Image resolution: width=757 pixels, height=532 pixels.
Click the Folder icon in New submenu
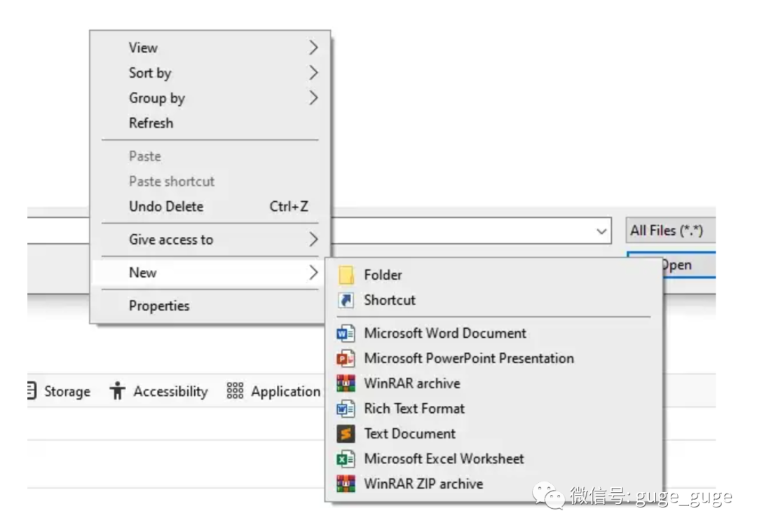(346, 275)
